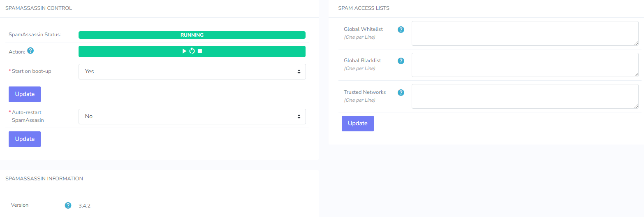
Task: Click Update in Spam Access Lists
Action: [x=358, y=124]
